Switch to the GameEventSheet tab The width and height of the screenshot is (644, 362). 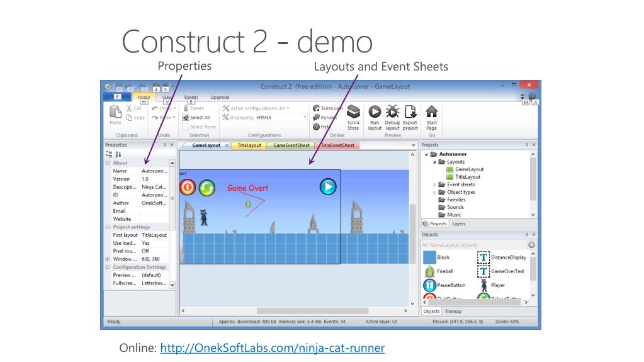(291, 145)
